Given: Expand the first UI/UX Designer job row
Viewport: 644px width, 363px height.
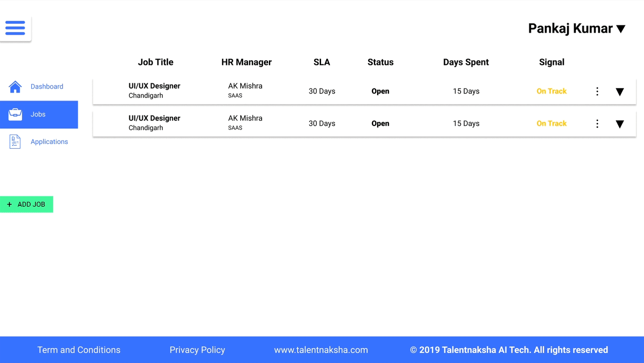Looking at the screenshot, I should [x=620, y=92].
